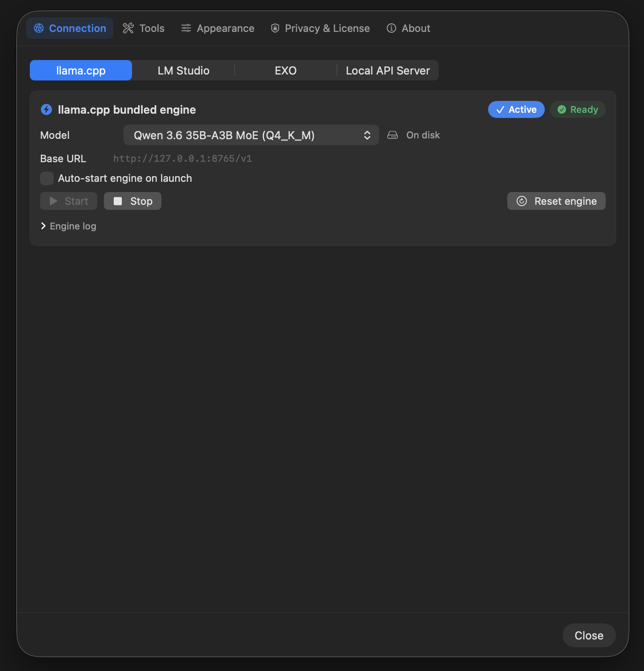Choose the Local API Server segment
Viewport: 644px width, 671px height.
[388, 70]
